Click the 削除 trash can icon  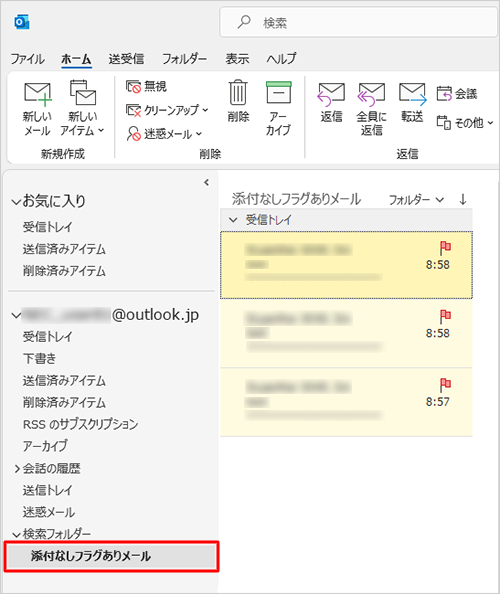(x=238, y=92)
